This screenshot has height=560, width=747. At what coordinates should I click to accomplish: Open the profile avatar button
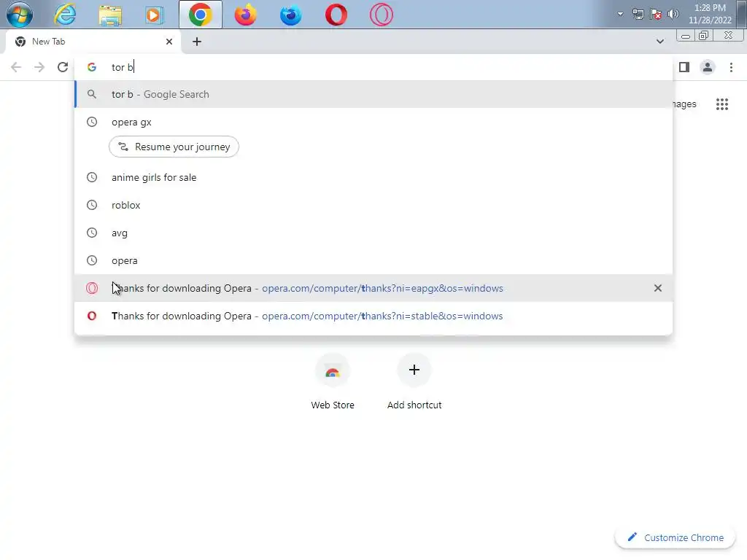tap(708, 67)
